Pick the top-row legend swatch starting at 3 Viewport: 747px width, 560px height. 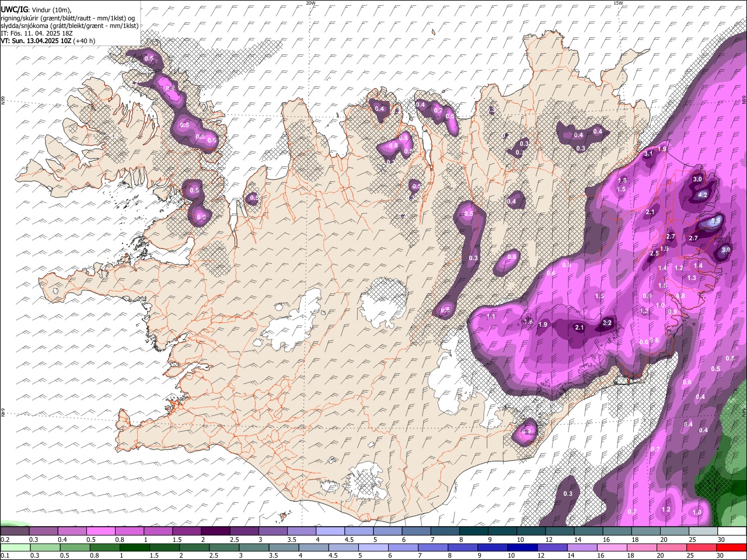click(273, 531)
